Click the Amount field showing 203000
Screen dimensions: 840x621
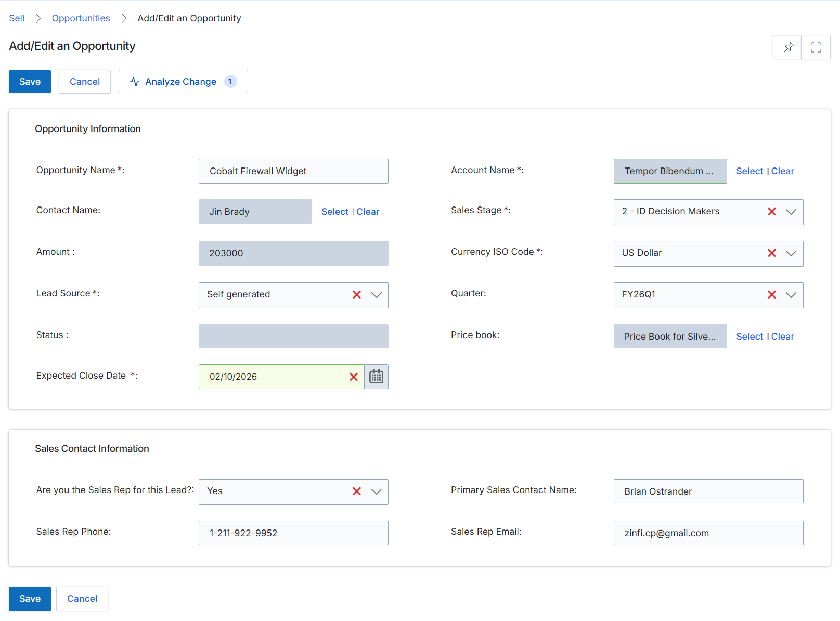point(293,253)
